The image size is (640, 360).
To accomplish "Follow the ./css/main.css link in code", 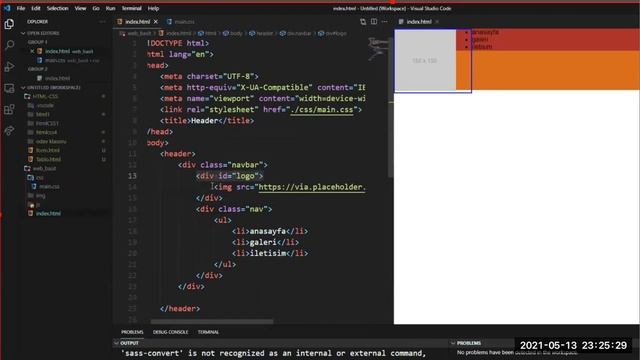I will pyautogui.click(x=322, y=109).
